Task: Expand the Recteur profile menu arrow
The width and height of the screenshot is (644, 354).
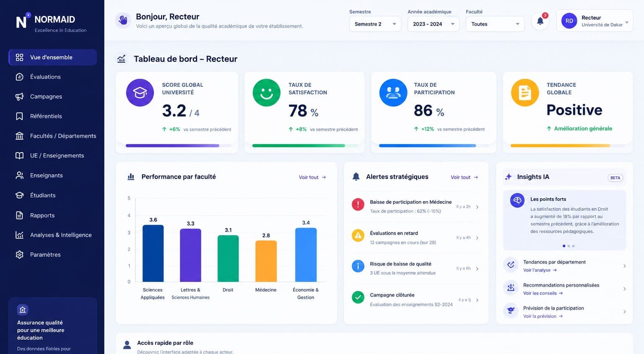Action: pos(626,23)
